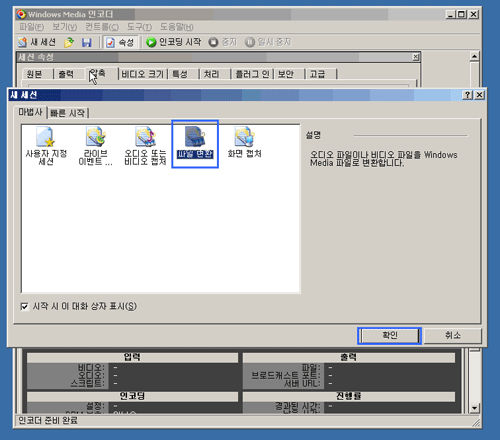Open the 컨트롤 menu
Screen dimensions: 500x440
click(102, 27)
